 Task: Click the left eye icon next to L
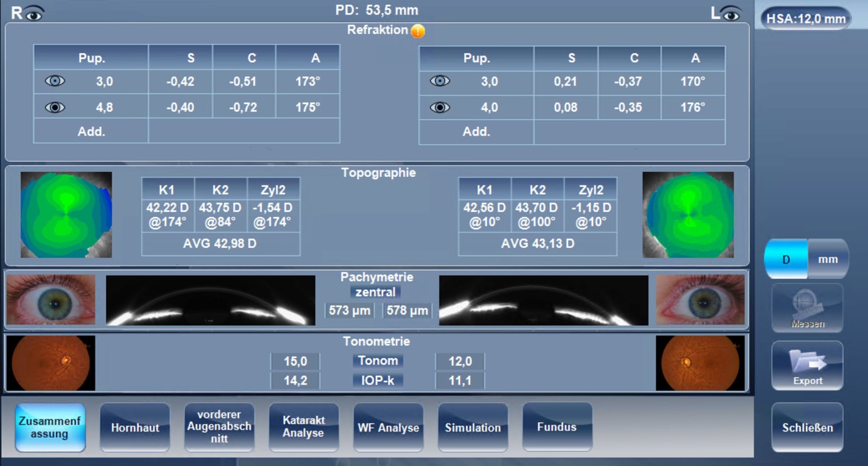click(731, 13)
